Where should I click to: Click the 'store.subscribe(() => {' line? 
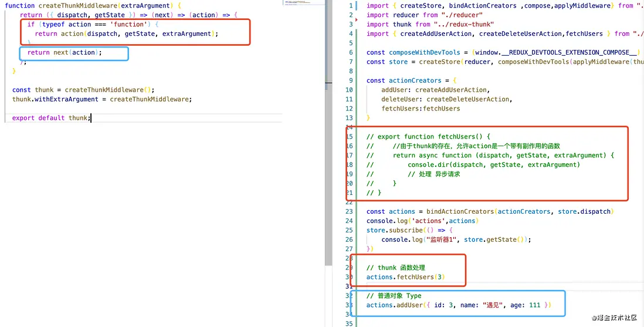409,230
